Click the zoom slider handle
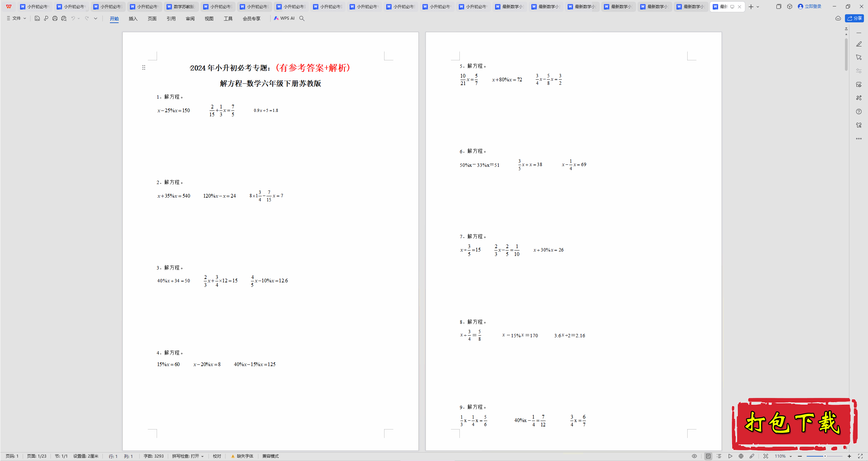 coord(825,456)
